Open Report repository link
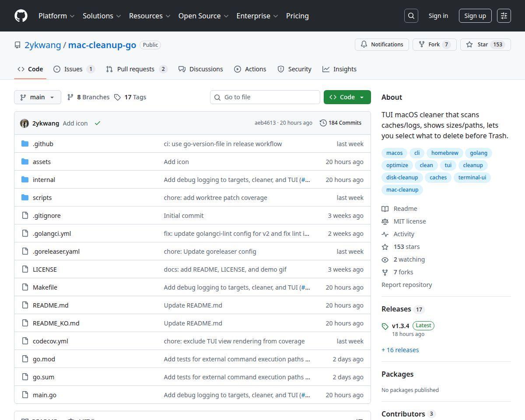525x420 pixels. pos(407,285)
